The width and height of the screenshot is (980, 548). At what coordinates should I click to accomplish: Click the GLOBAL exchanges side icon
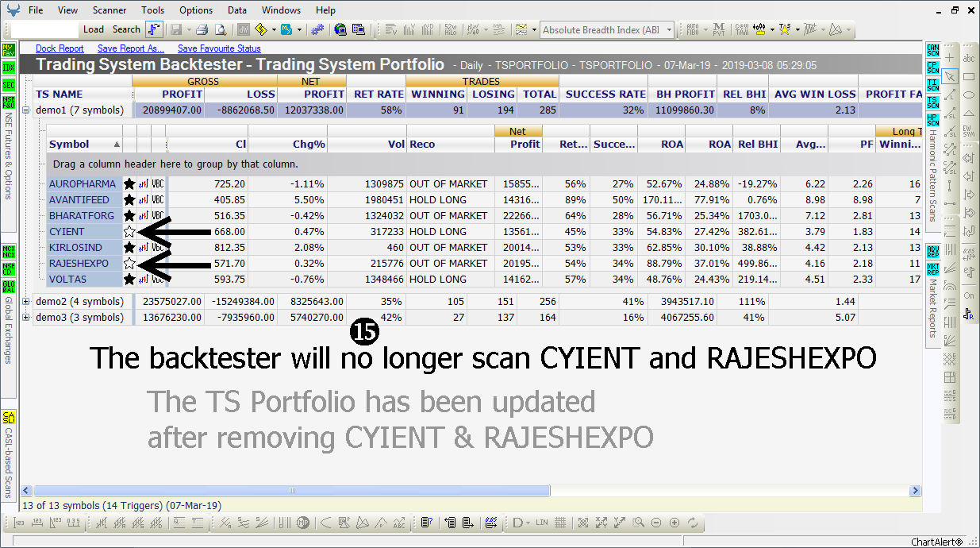[9, 286]
